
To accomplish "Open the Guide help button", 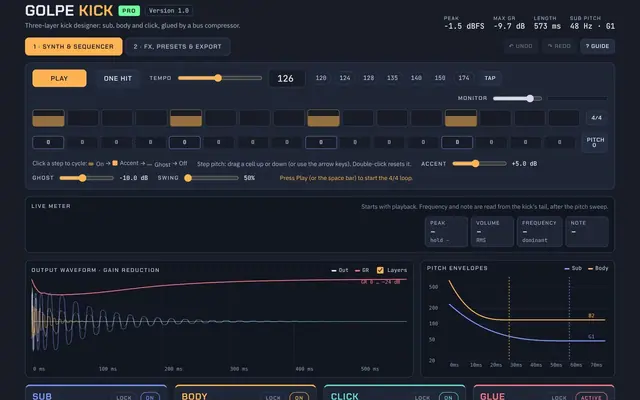I will click(597, 46).
